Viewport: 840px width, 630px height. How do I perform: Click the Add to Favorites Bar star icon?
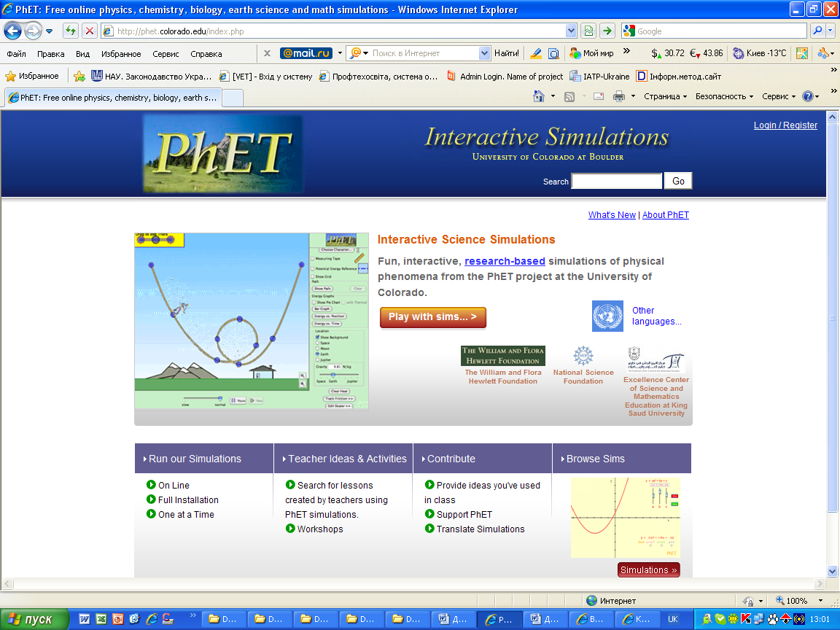click(x=79, y=76)
